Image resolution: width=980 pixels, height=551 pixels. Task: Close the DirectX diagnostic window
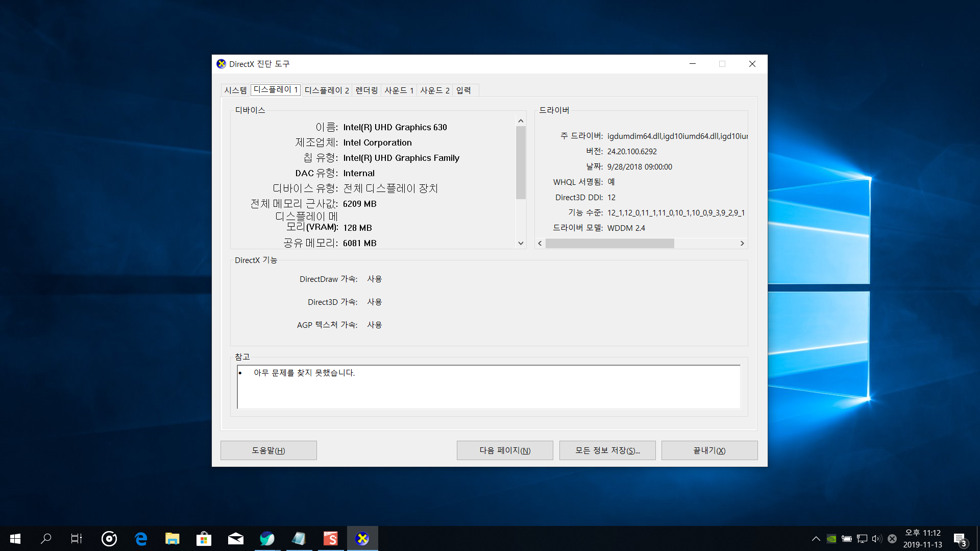(x=752, y=64)
